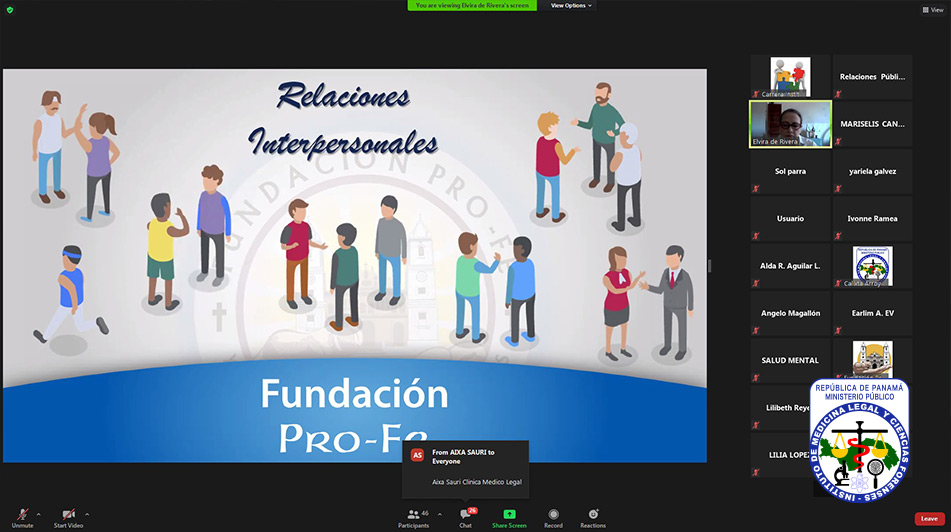Select the yariela galvez participant tile
951x532 pixels.
872,171
